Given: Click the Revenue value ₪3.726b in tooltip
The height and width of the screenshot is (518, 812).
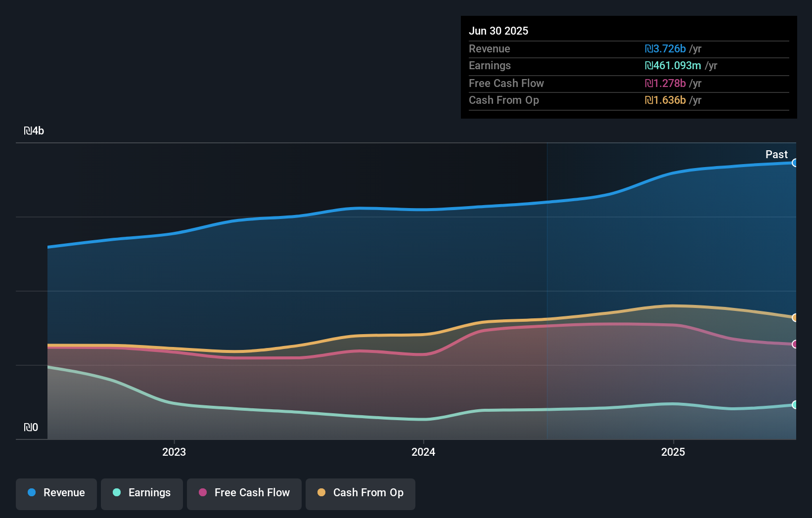Looking at the screenshot, I should [x=666, y=49].
